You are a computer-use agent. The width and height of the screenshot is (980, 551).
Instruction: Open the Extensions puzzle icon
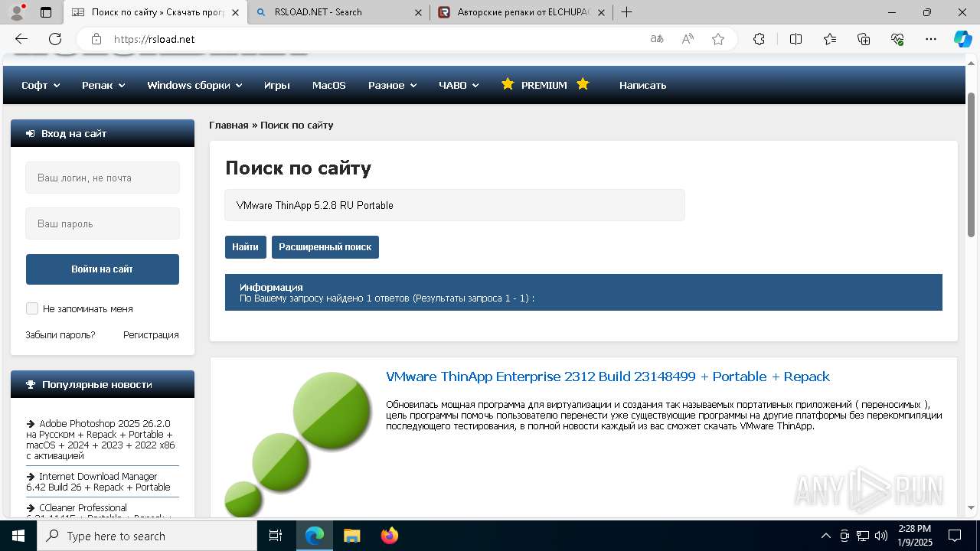tap(759, 39)
